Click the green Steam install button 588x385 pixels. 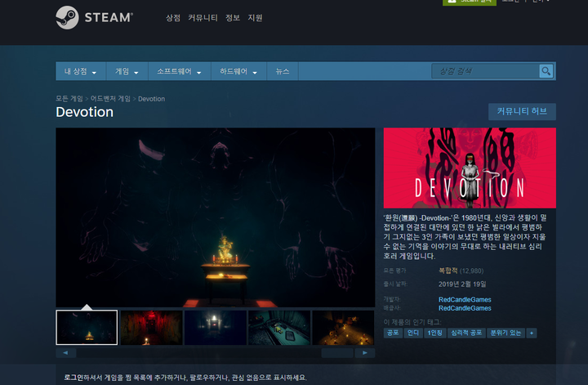(469, 2)
